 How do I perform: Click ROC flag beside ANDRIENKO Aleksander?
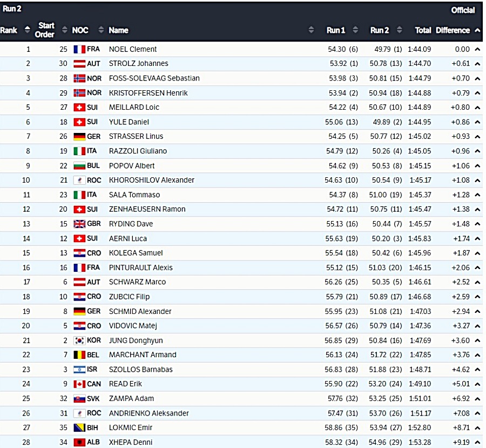(79, 413)
